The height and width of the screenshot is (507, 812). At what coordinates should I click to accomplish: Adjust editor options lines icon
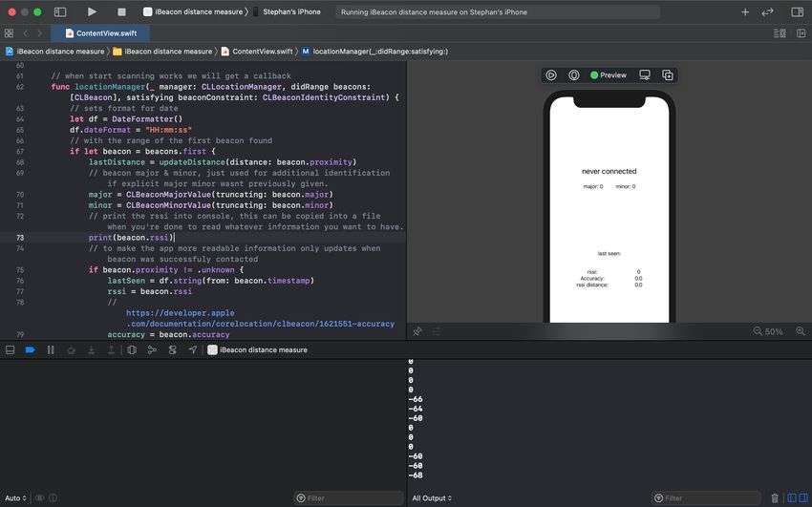[x=780, y=33]
